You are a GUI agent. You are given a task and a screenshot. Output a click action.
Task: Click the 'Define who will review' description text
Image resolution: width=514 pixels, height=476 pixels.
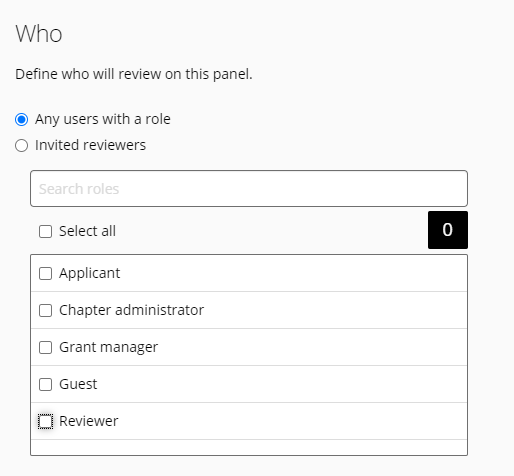pyautogui.click(x=134, y=74)
